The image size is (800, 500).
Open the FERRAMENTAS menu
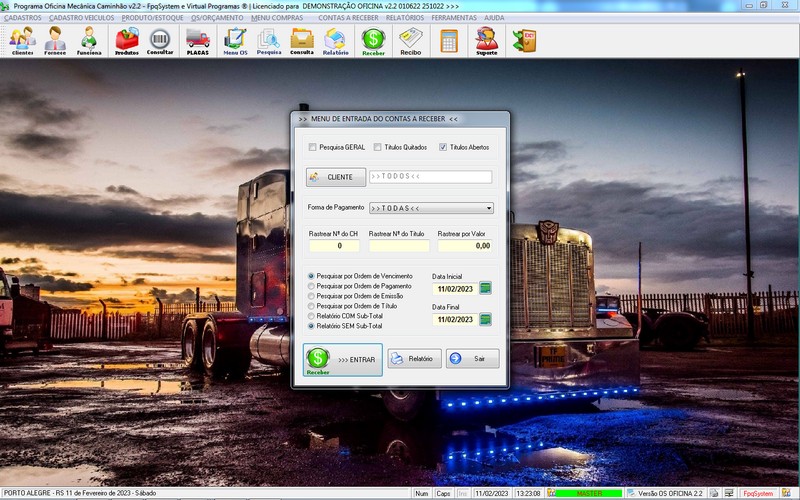click(x=454, y=18)
